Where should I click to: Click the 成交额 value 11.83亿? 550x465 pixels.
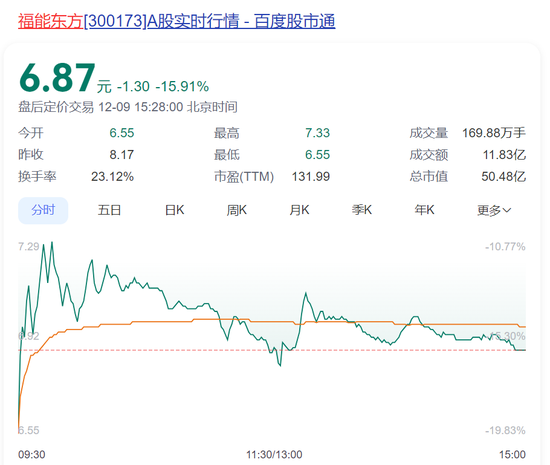(504, 155)
